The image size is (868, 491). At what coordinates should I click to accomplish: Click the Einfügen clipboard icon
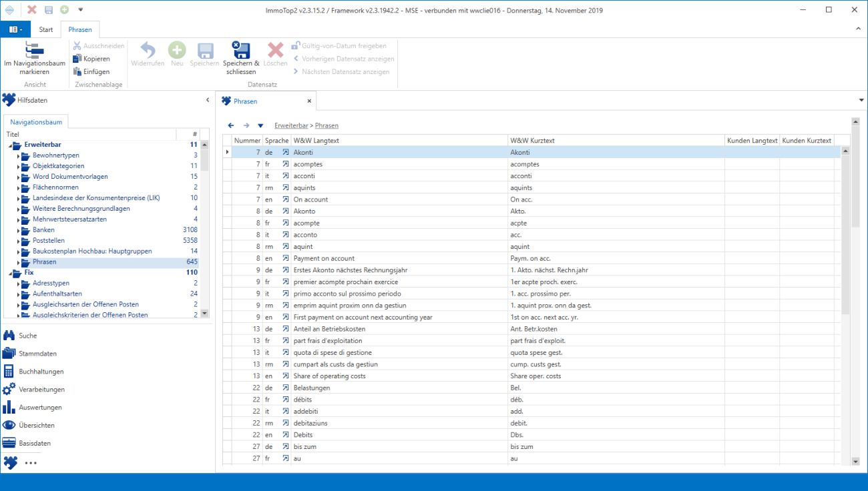77,71
